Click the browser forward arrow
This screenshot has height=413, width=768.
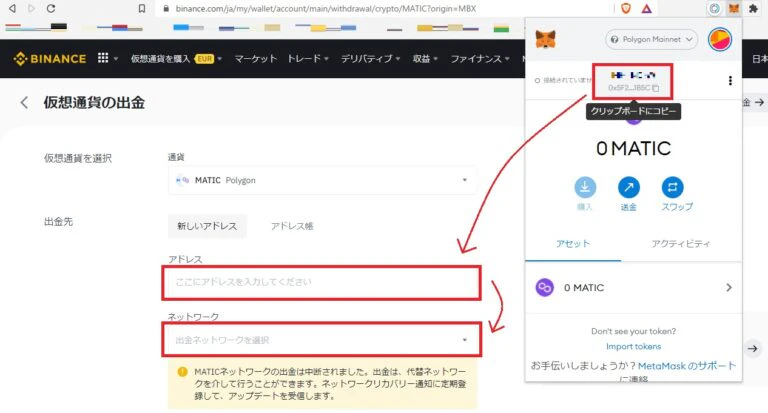click(31, 8)
